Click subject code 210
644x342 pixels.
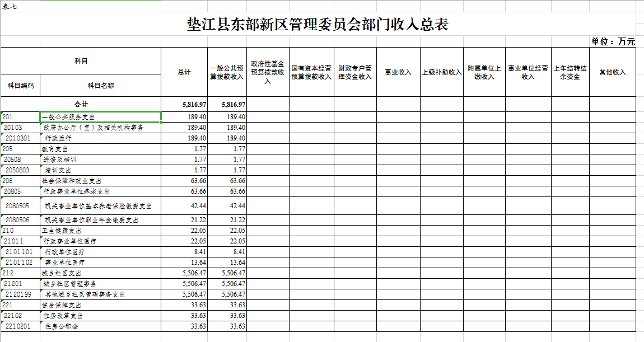pos(21,231)
